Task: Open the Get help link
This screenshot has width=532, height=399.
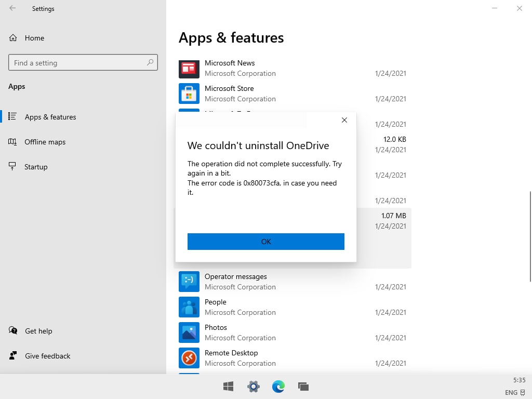Action: click(38, 331)
